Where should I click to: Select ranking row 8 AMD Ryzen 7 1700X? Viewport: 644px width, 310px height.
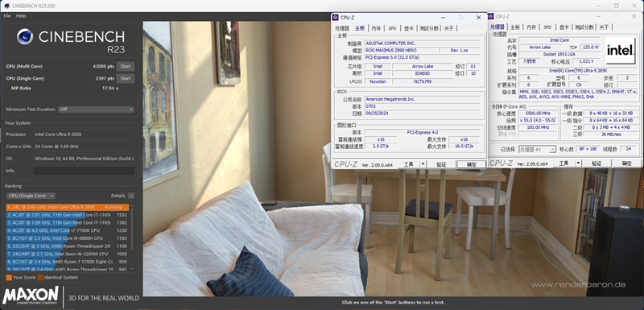(68, 262)
